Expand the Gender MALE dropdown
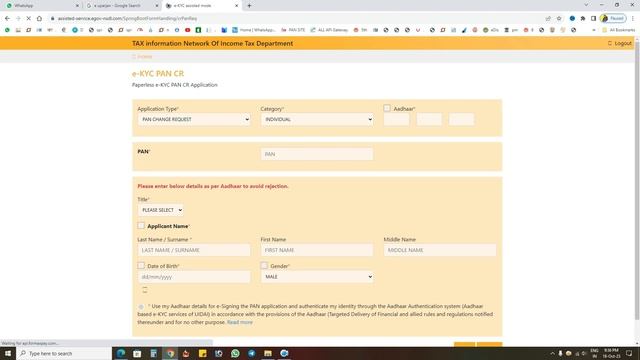Viewport: 640px width, 360px height. point(317,277)
